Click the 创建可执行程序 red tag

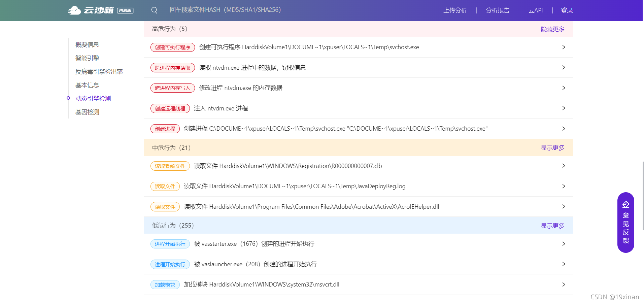click(x=173, y=47)
